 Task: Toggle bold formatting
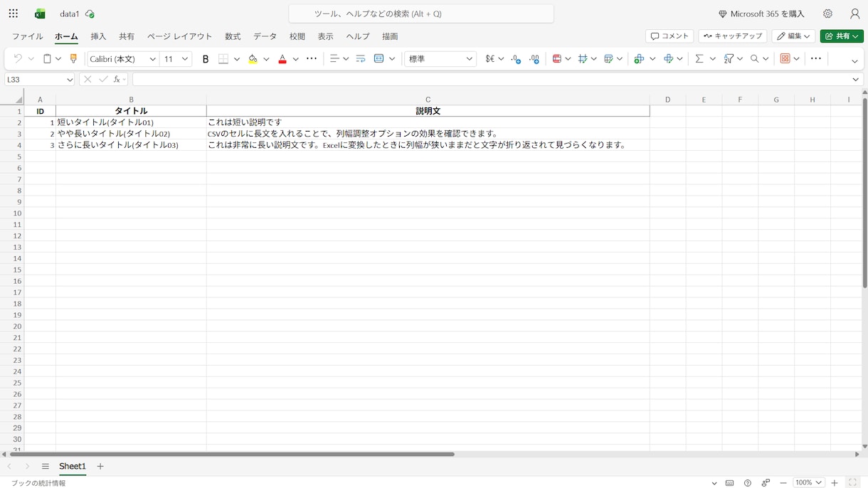(x=206, y=59)
